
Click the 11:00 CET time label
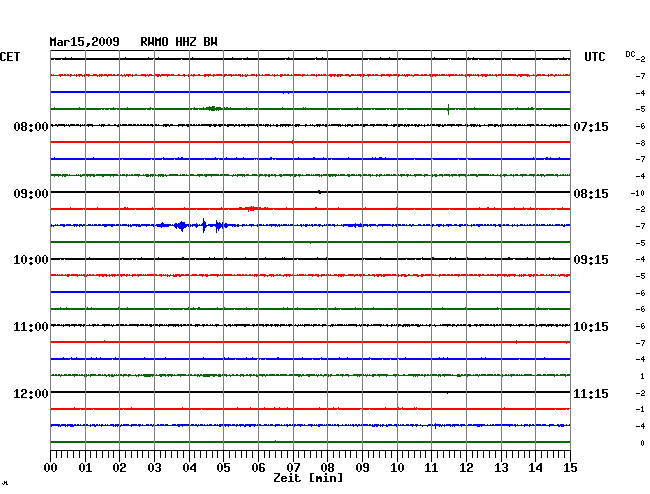click(31, 327)
